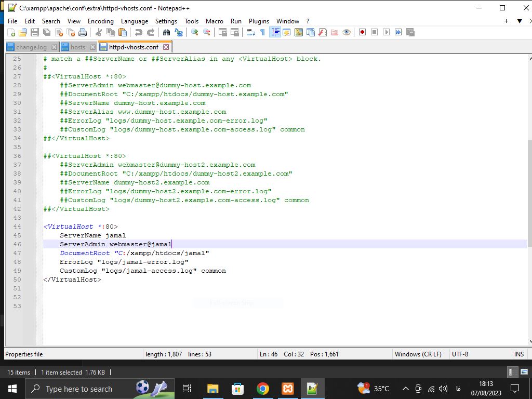Open the View menu
This screenshot has width=532, height=399.
74,21
